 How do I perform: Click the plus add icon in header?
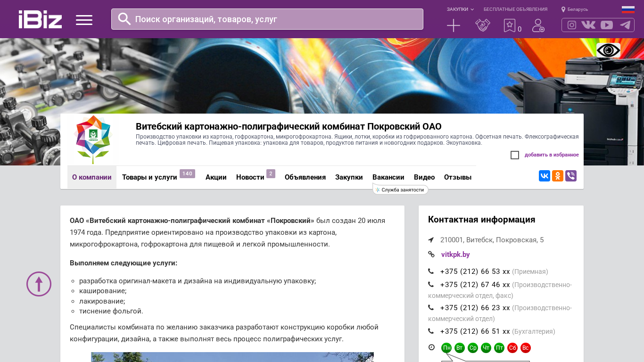(x=454, y=25)
